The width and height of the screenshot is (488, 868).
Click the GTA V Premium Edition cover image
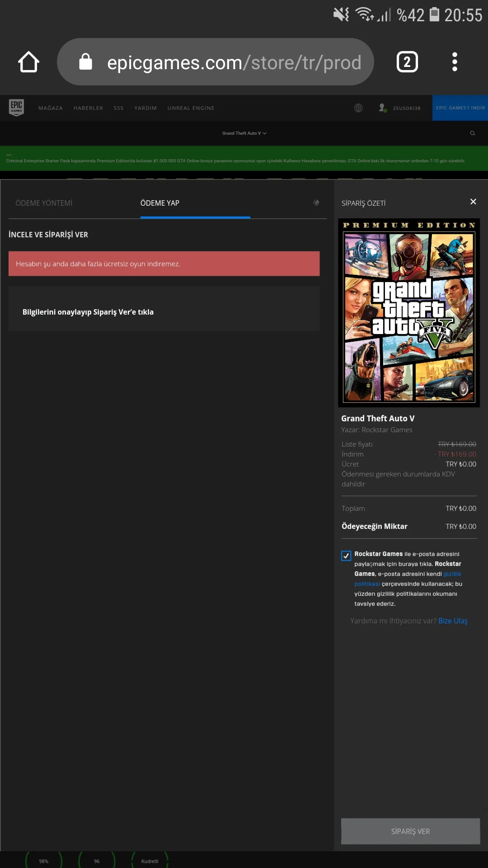(x=409, y=313)
